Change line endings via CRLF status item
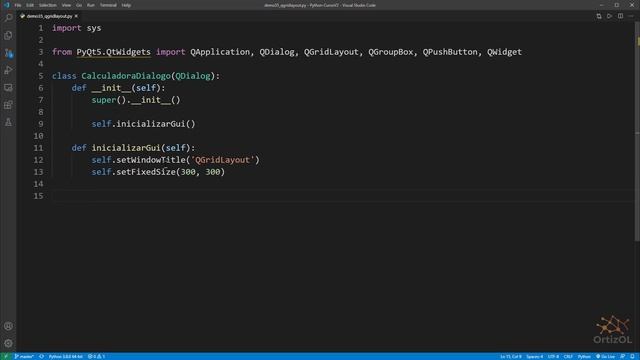640x360 pixels. (x=568, y=356)
